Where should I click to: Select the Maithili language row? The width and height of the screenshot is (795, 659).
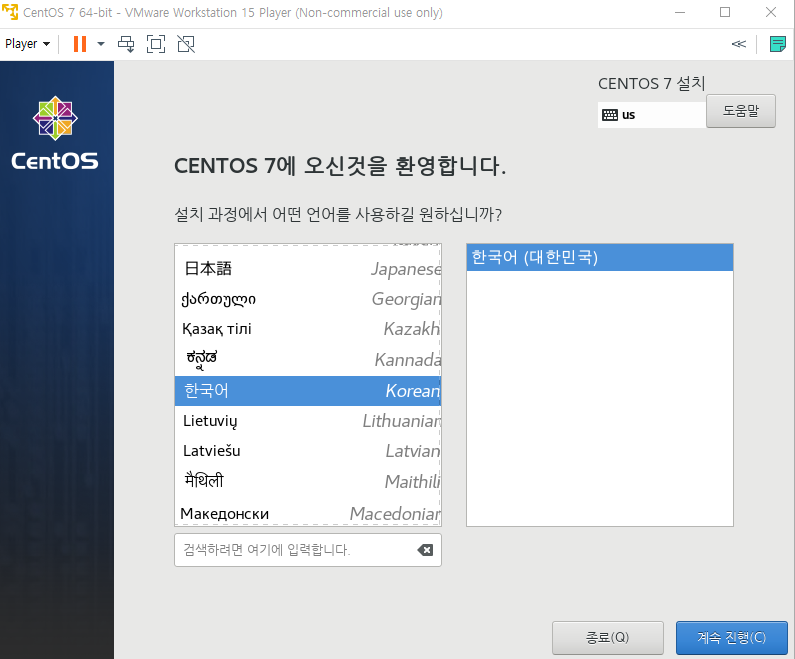point(308,482)
